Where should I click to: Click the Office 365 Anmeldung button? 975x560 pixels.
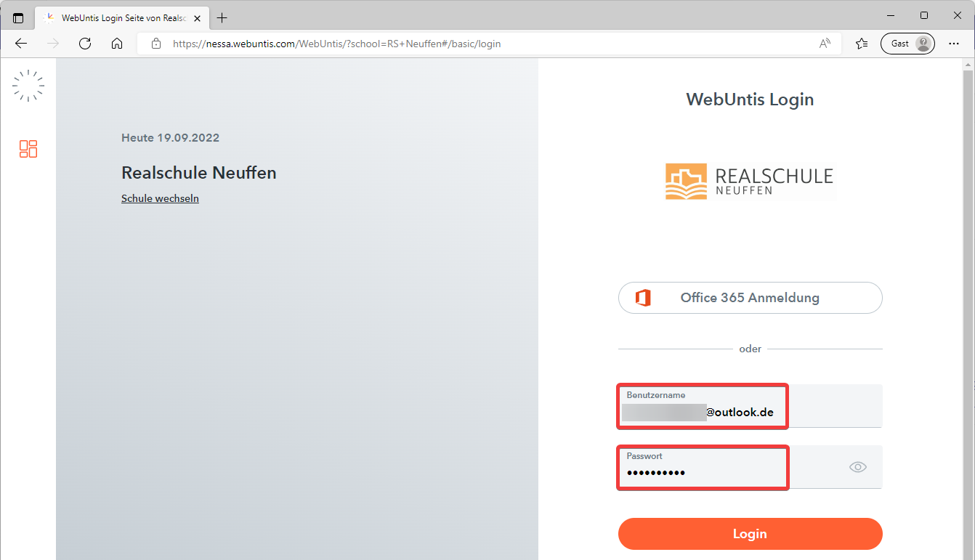click(750, 298)
